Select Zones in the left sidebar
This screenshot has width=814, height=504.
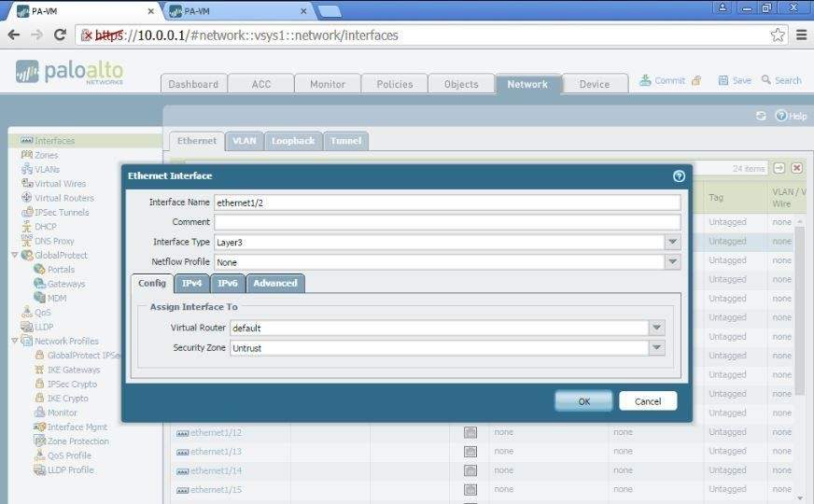click(x=46, y=155)
